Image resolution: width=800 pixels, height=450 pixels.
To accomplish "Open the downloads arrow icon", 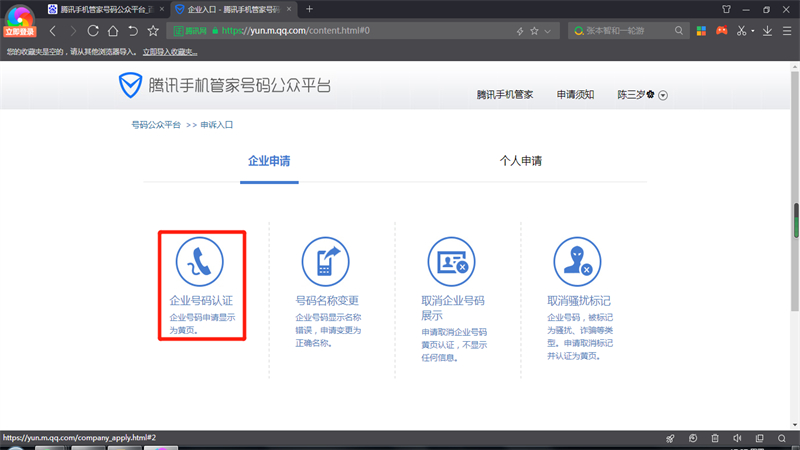I will (767, 31).
